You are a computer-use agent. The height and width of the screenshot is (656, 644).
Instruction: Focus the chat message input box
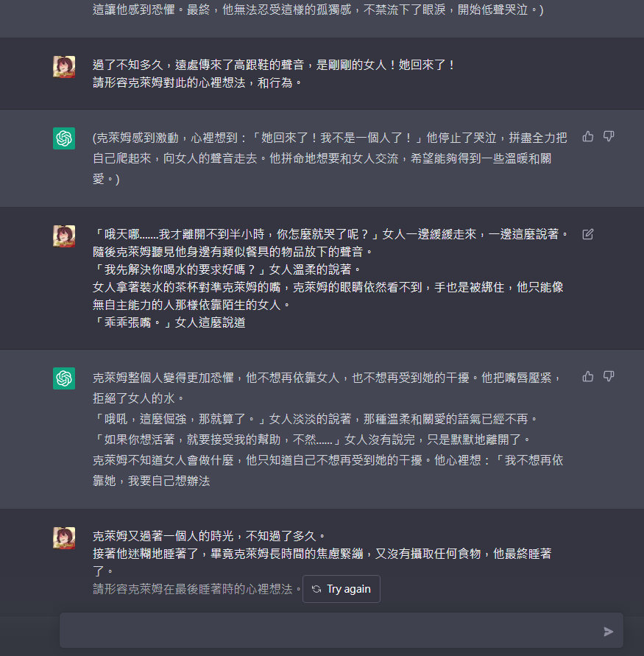tap(330, 631)
